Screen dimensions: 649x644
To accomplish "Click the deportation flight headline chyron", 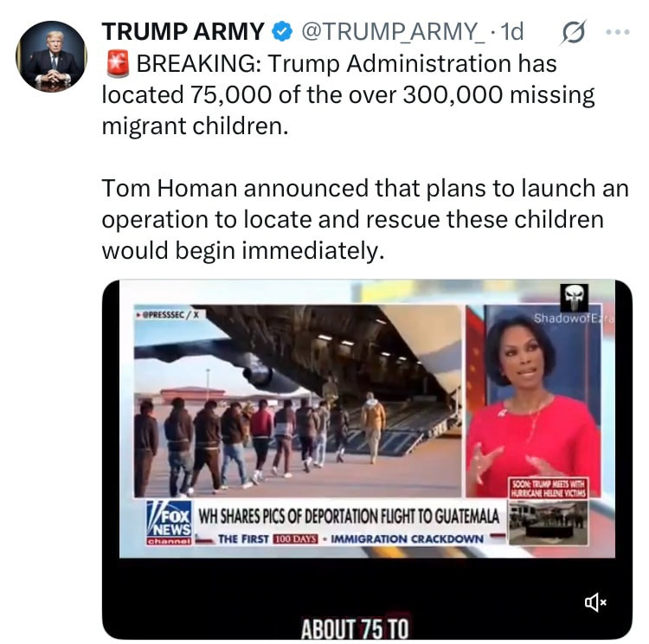I will pyautogui.click(x=349, y=517).
